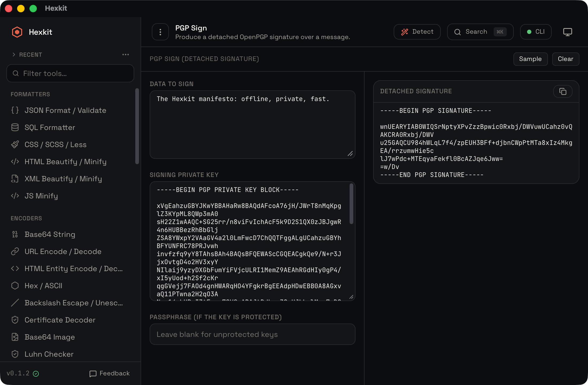
Task: Click the monitor display icon
Action: [x=568, y=32]
